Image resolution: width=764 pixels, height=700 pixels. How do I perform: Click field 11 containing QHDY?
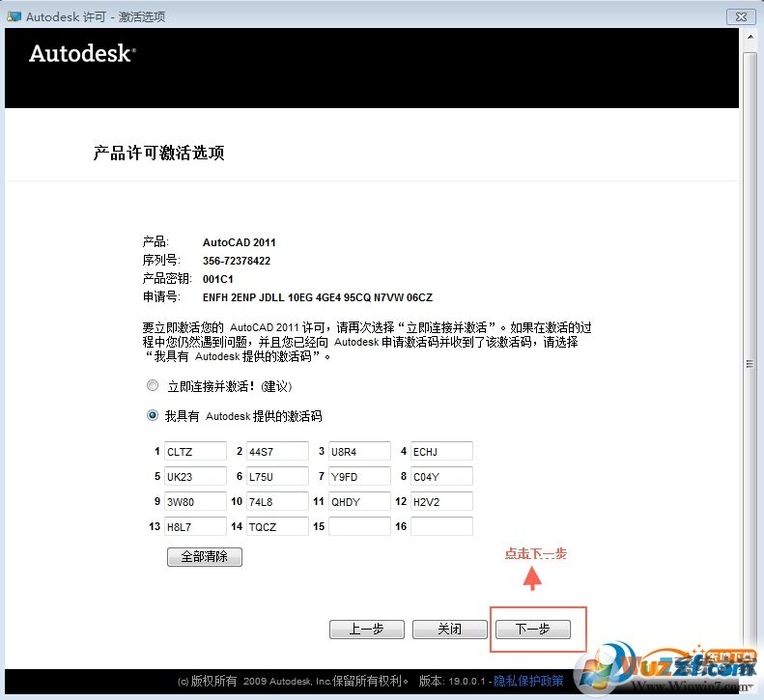pos(359,501)
